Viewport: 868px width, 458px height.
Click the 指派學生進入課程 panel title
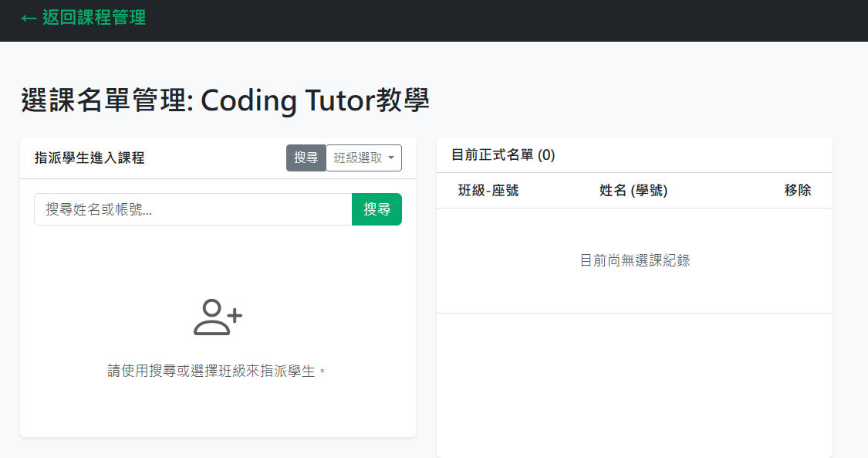pos(90,158)
